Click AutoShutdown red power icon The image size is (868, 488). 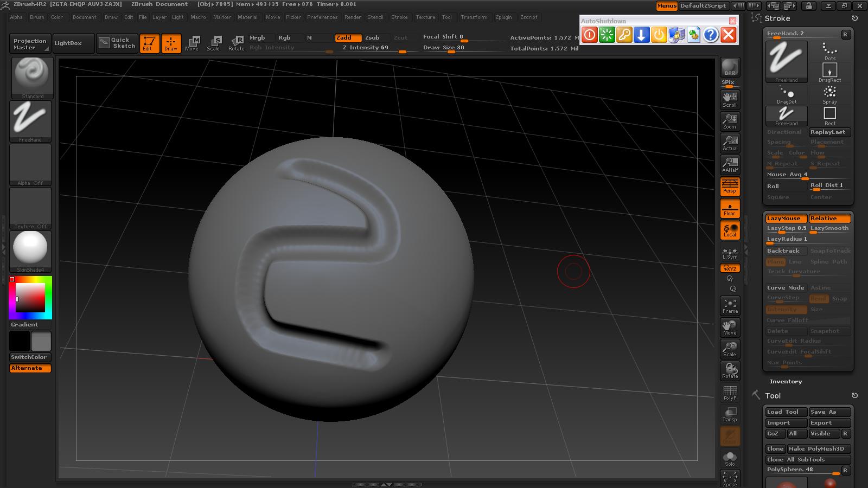(x=590, y=35)
